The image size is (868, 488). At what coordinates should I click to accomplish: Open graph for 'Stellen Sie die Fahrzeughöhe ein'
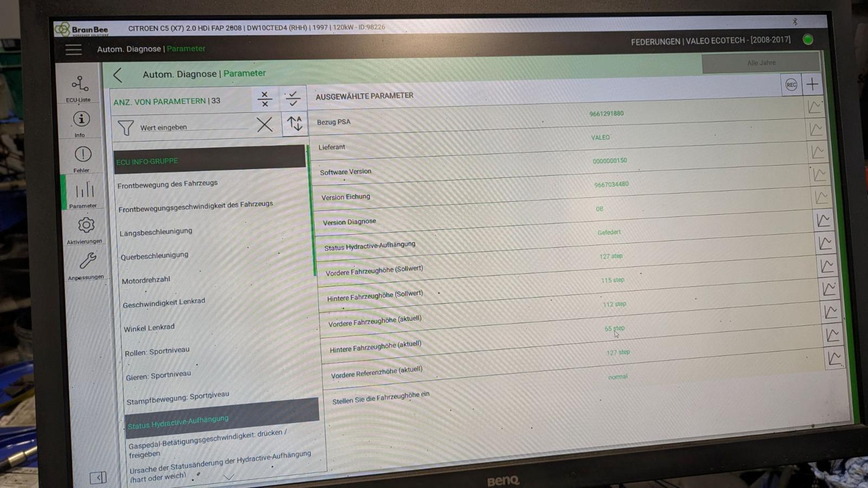(835, 358)
